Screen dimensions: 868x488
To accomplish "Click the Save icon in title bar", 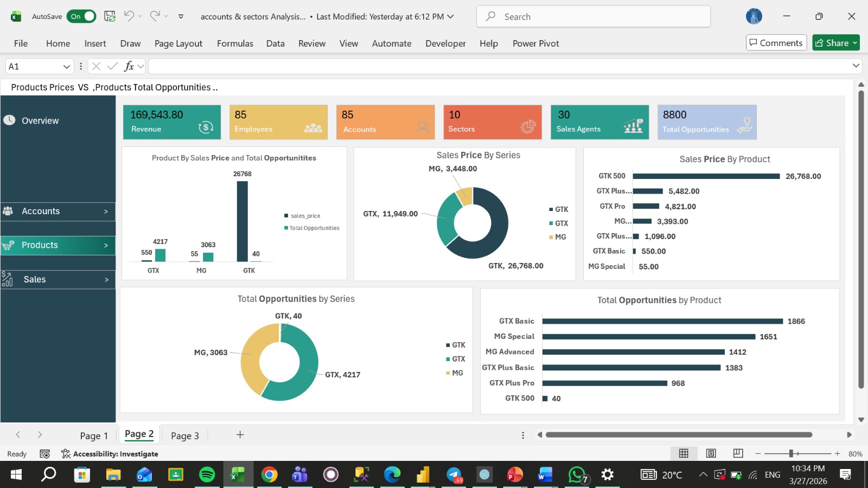I will (110, 16).
